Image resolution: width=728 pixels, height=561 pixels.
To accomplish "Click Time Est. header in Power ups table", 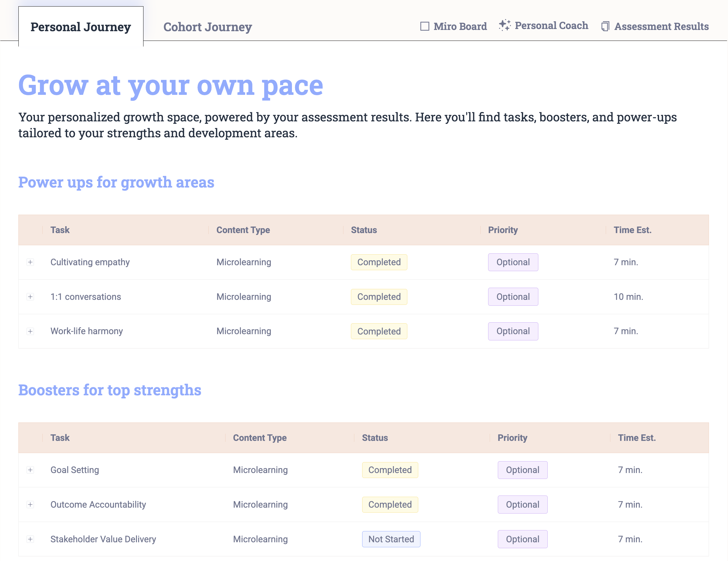I will click(x=632, y=230).
